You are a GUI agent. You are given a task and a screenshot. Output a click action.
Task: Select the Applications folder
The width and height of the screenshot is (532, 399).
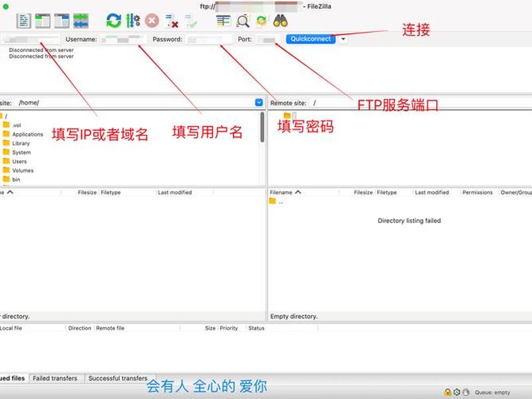(x=27, y=134)
